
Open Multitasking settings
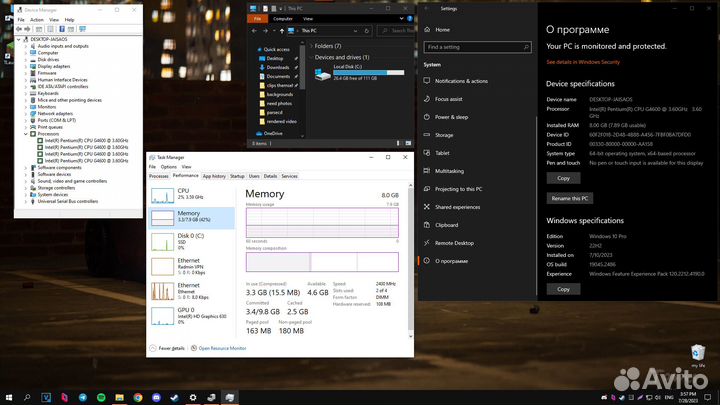pos(449,171)
